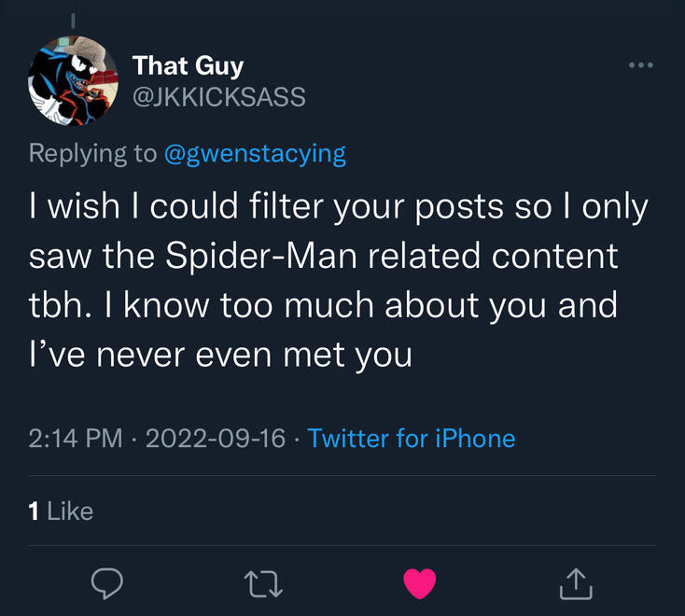
Task: Unlike the tweet via the pink heart
Action: click(420, 583)
